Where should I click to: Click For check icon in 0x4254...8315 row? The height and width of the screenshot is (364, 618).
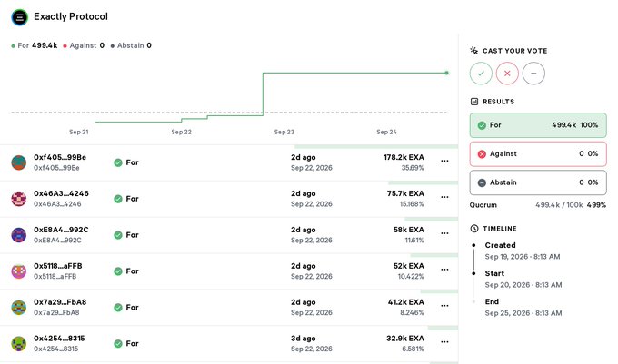pos(118,343)
